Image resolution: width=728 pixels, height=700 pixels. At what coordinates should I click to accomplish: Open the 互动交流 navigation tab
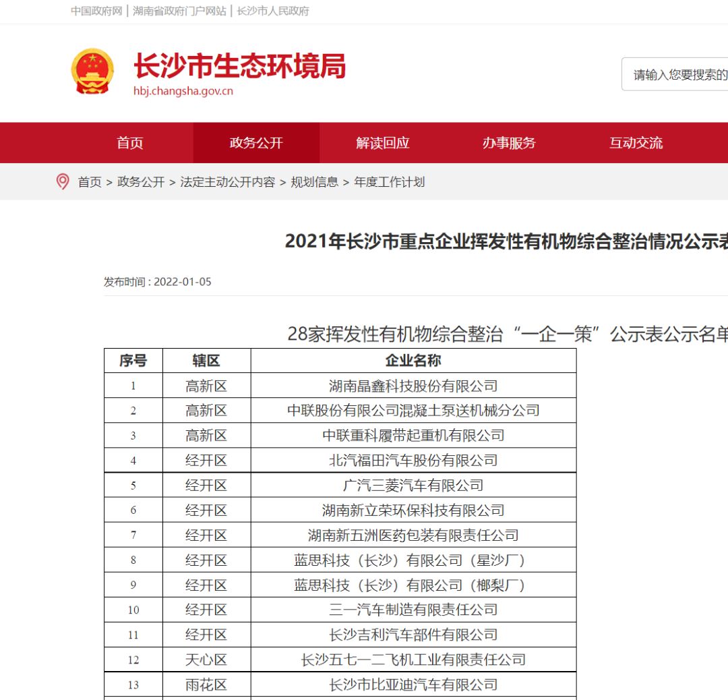636,142
